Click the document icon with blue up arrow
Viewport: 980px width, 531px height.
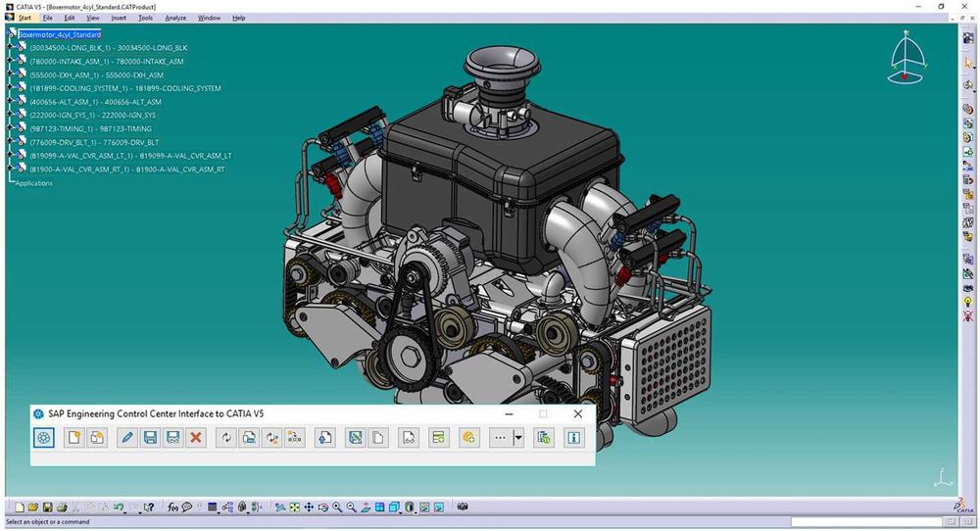325,438
